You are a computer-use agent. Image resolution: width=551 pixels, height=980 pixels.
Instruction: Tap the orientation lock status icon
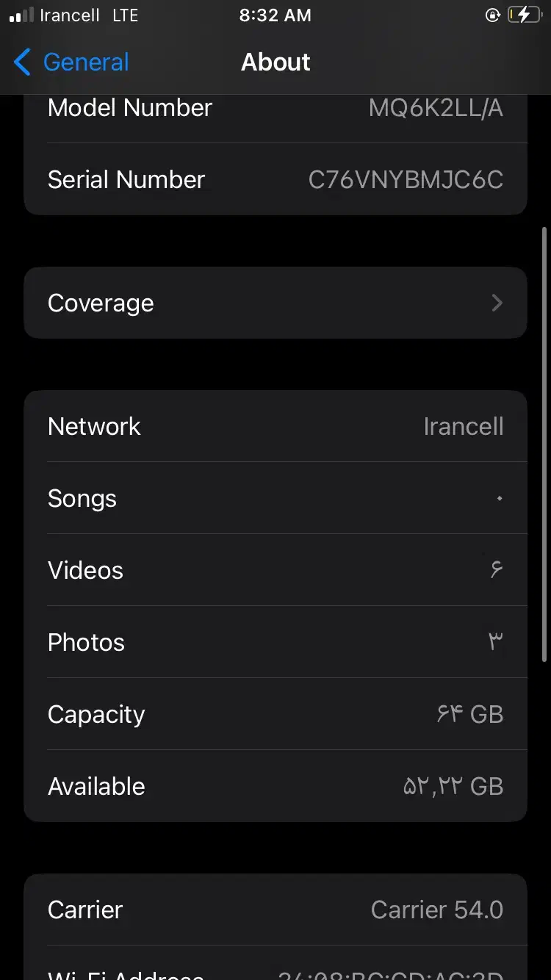[492, 15]
